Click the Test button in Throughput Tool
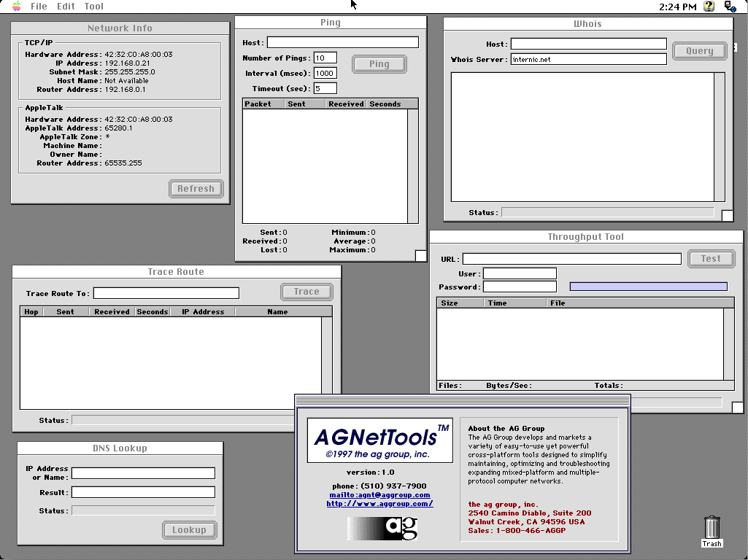This screenshot has width=748, height=560. 711,259
